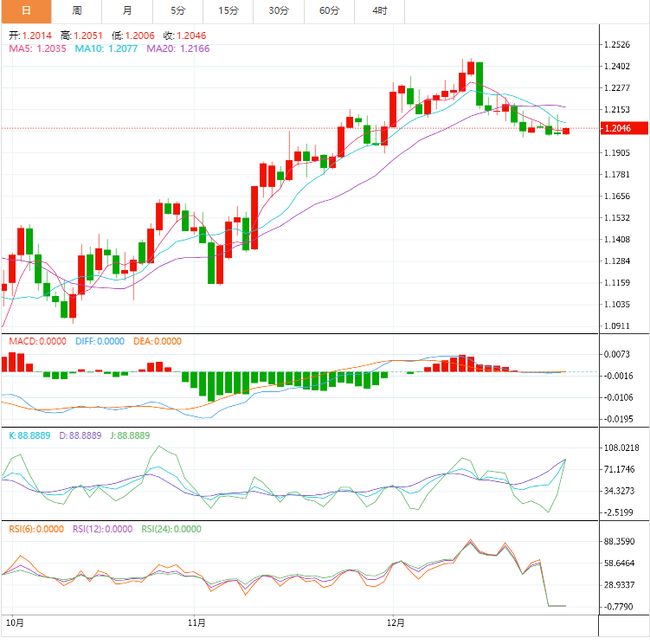Click the 12月 date axis label

(x=396, y=621)
